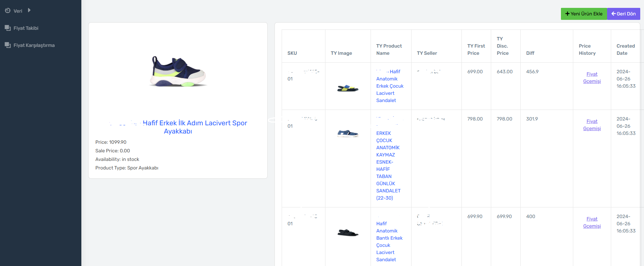Click the navy sneaker product image
The image size is (644, 266).
(178, 71)
